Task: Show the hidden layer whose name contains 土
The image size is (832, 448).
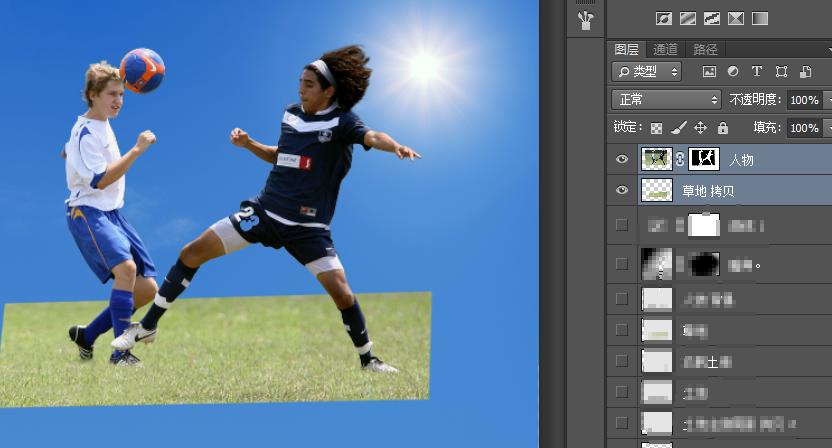Action: click(622, 361)
